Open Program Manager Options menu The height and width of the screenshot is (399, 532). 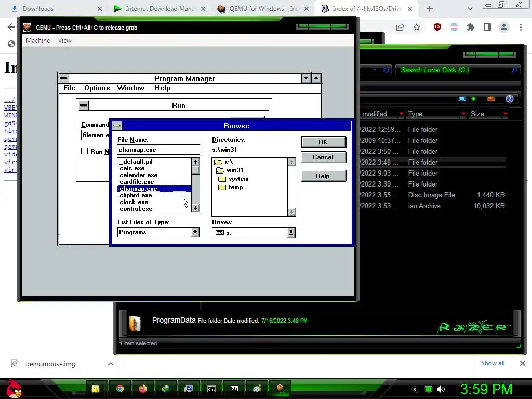[97, 88]
